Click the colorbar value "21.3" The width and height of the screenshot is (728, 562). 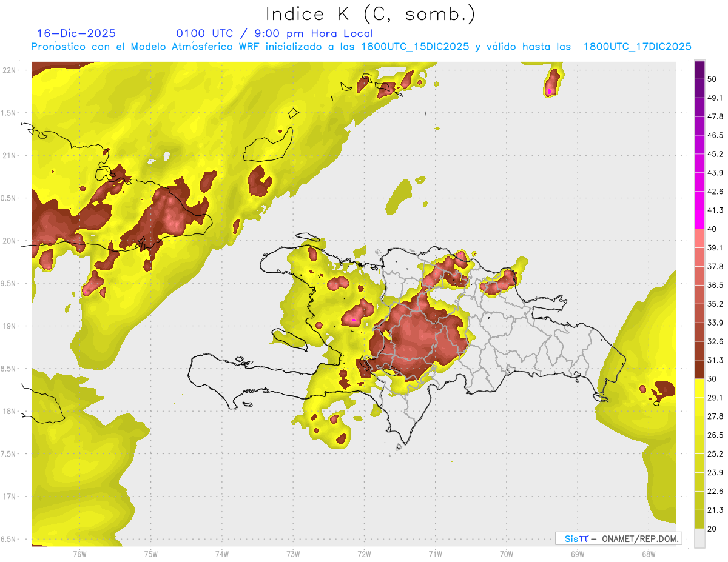coord(715,510)
